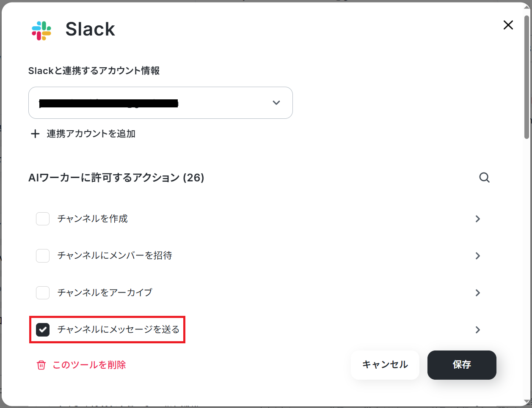Close the Slack dialog with X
This screenshot has width=532, height=408.
(508, 25)
